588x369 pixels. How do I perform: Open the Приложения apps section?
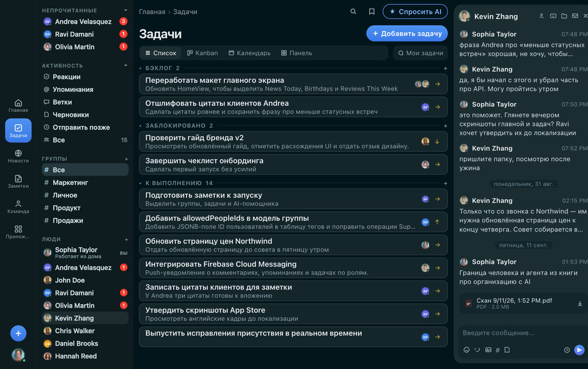[18, 232]
